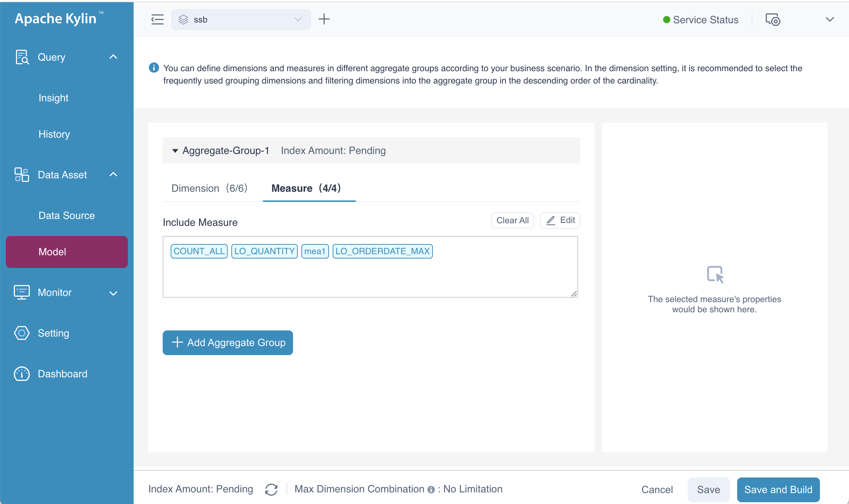Expand the top-right chevron dropdown
This screenshot has width=849, height=504.
click(x=830, y=19)
